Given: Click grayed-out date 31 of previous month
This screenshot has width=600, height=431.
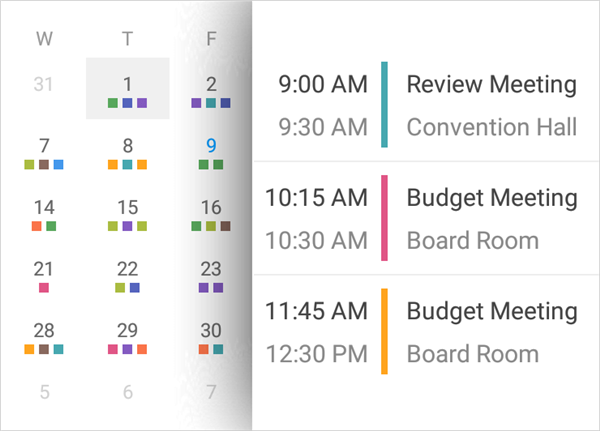Looking at the screenshot, I should pos(44,84).
